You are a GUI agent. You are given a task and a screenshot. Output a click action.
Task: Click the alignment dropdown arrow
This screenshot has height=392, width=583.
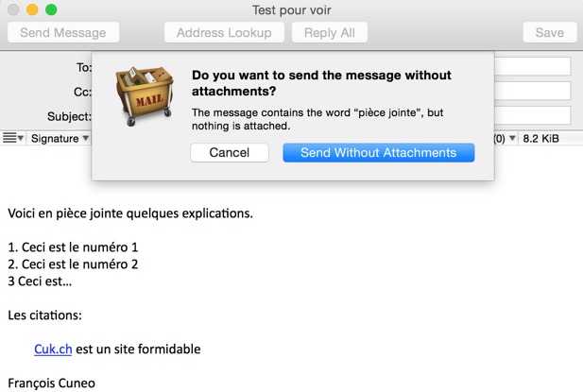coord(21,138)
